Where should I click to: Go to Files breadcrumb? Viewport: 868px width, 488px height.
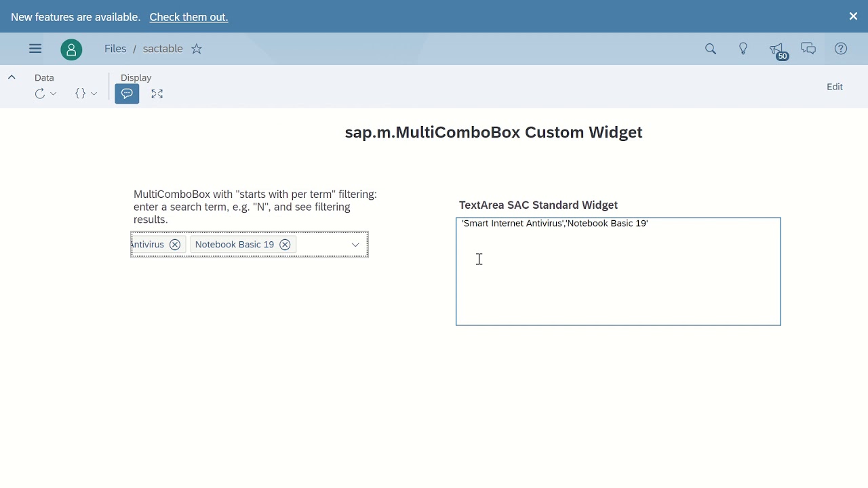point(115,49)
